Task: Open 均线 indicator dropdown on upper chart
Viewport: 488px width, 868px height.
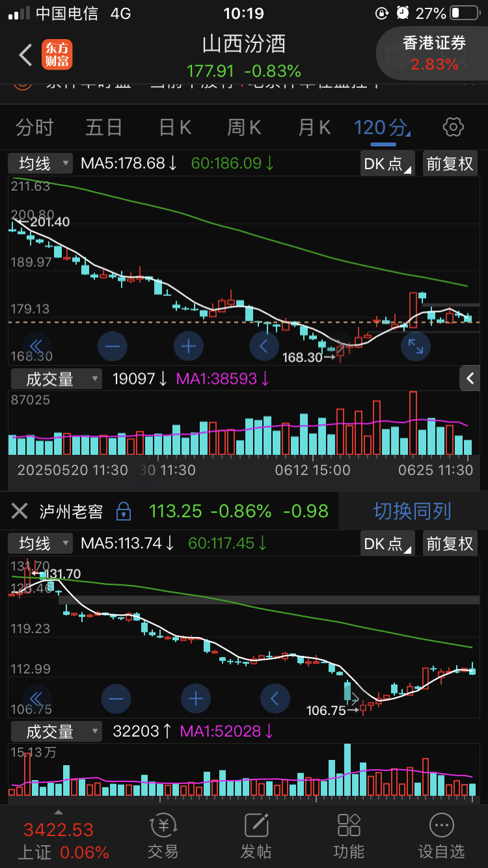Action: (40, 163)
